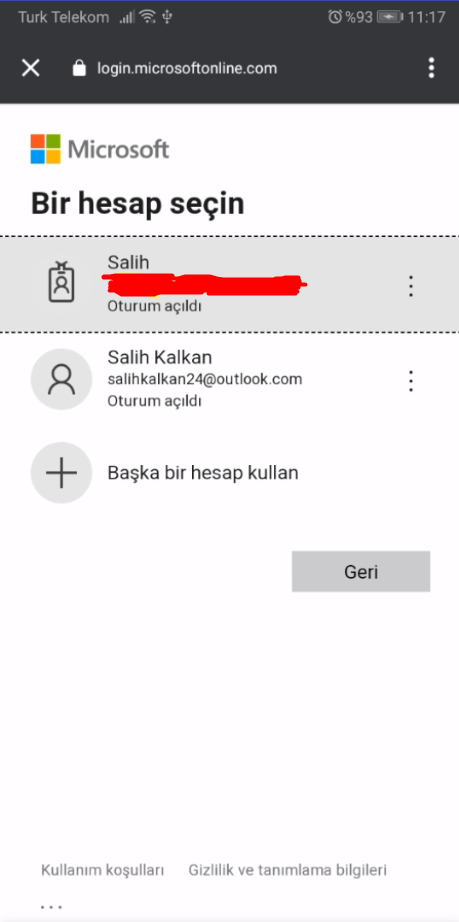Tap the Microsoft four-color logo
Screen dimensions: 459x922
(x=45, y=149)
